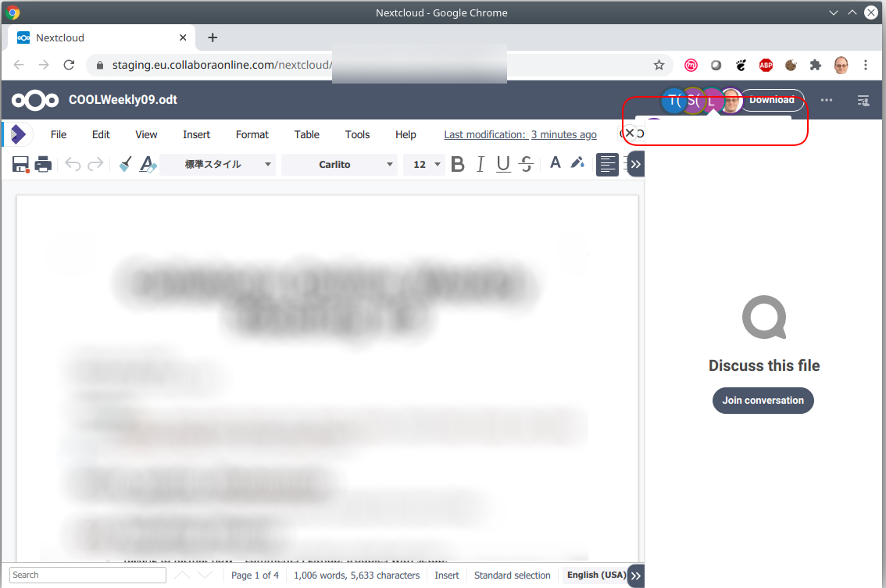Clear direct formatting with the eraser-A icon
886x588 pixels.
coord(148,164)
